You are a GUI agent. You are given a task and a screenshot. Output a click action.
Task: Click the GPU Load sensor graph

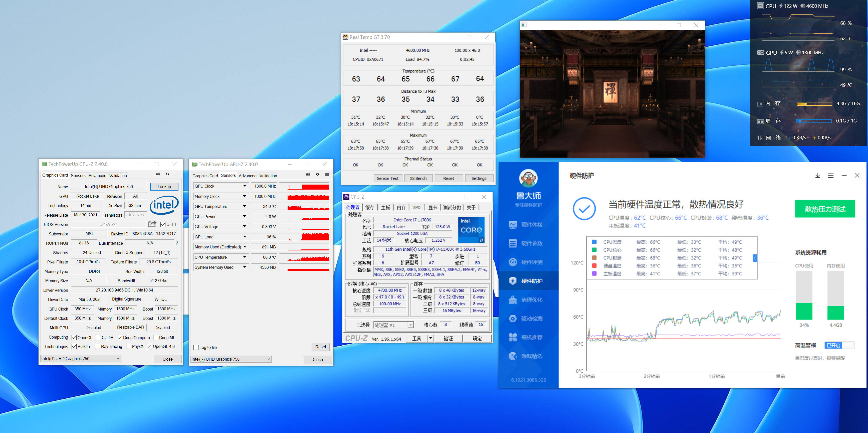click(304, 237)
